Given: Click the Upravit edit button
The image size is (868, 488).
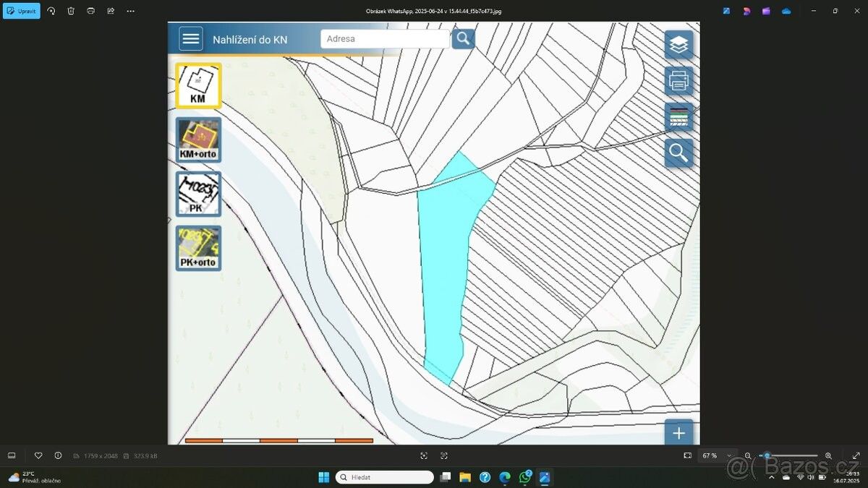Looking at the screenshot, I should [x=22, y=11].
